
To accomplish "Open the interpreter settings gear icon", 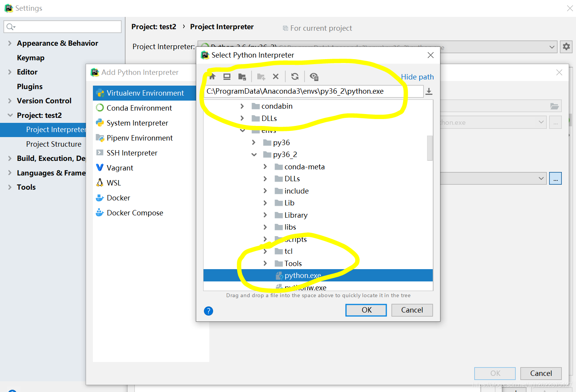I will pos(566,46).
